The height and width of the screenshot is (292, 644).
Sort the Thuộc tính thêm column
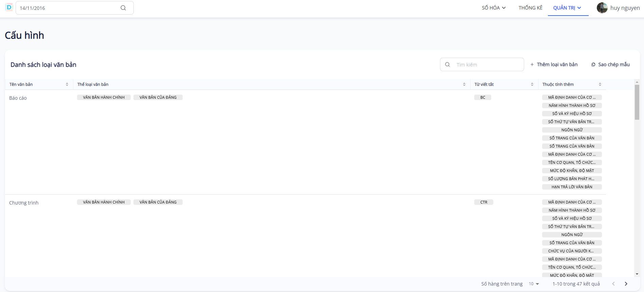tap(600, 84)
